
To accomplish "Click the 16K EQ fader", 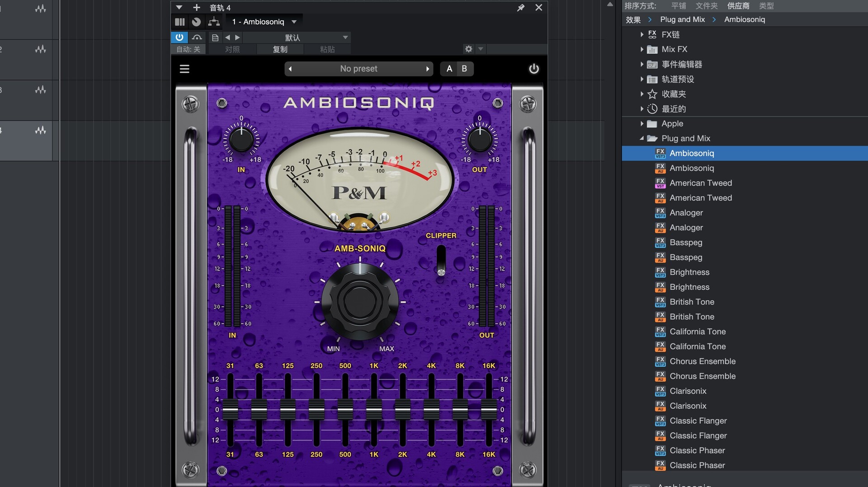I will [489, 410].
